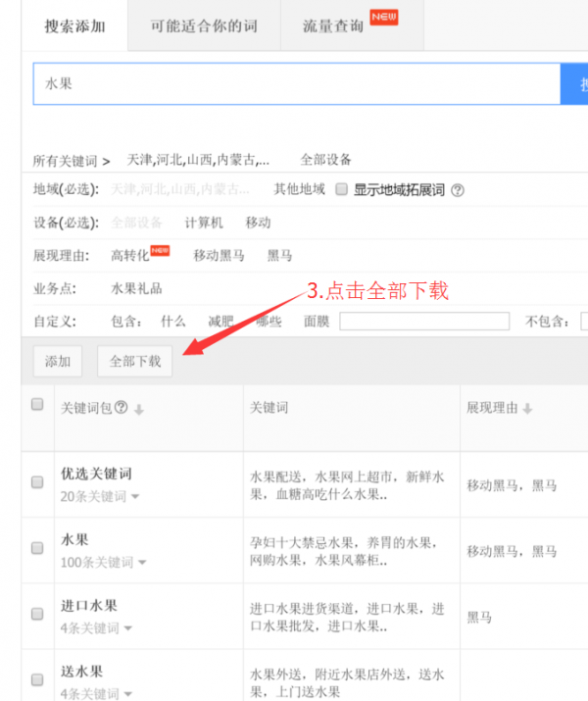Switch to the 搜索添加 tab
Image resolution: width=588 pixels, height=701 pixels.
[x=74, y=25]
